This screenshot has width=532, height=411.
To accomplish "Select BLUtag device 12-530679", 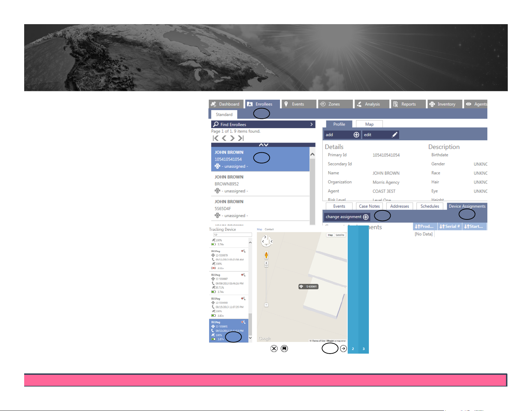I will pyautogui.click(x=229, y=259).
